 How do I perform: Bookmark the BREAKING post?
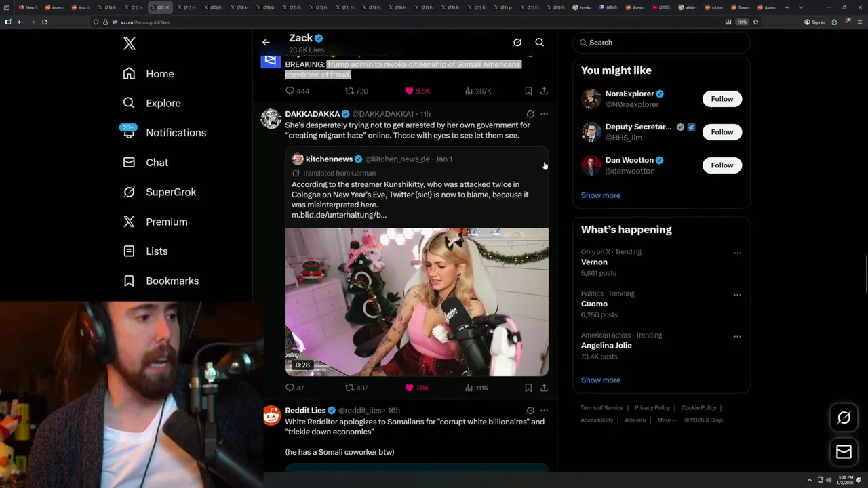pyautogui.click(x=528, y=91)
